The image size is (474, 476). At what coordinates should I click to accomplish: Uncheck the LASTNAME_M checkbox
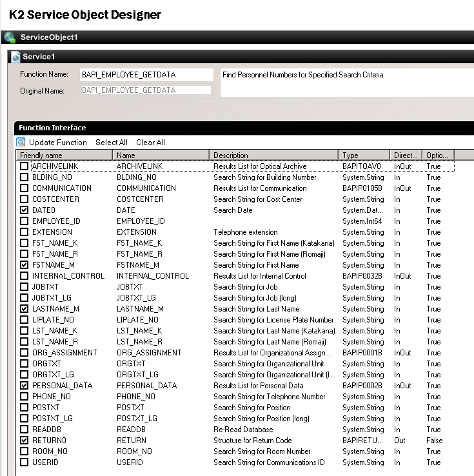(x=25, y=309)
